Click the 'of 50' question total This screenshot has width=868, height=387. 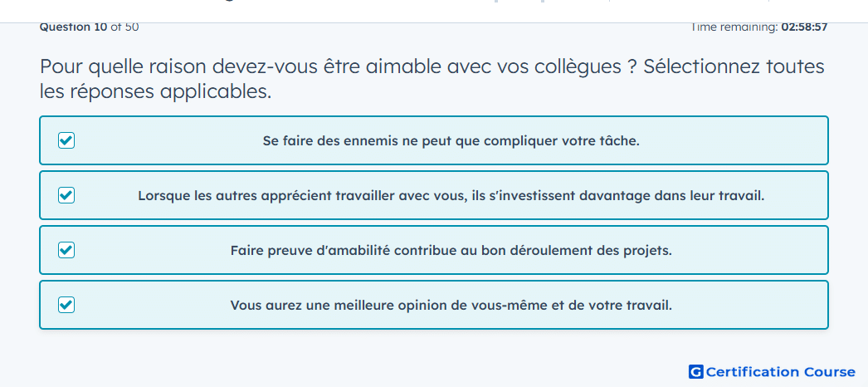pyautogui.click(x=125, y=27)
